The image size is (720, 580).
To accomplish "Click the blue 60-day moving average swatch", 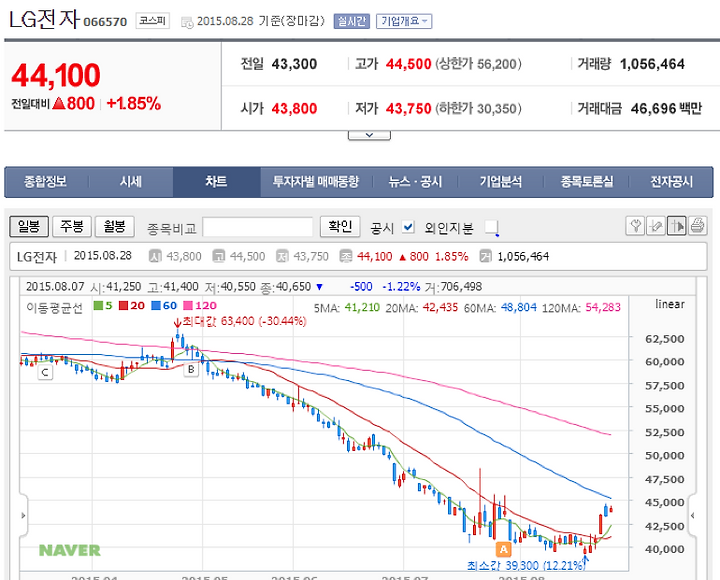I will pos(156,305).
